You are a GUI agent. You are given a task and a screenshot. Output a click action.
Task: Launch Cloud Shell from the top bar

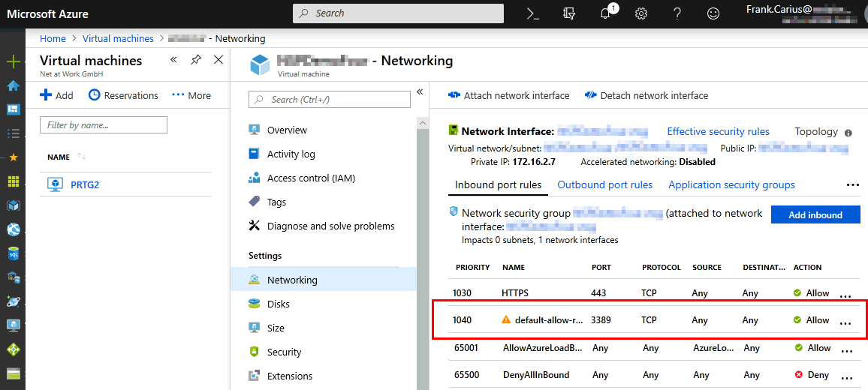tap(532, 13)
